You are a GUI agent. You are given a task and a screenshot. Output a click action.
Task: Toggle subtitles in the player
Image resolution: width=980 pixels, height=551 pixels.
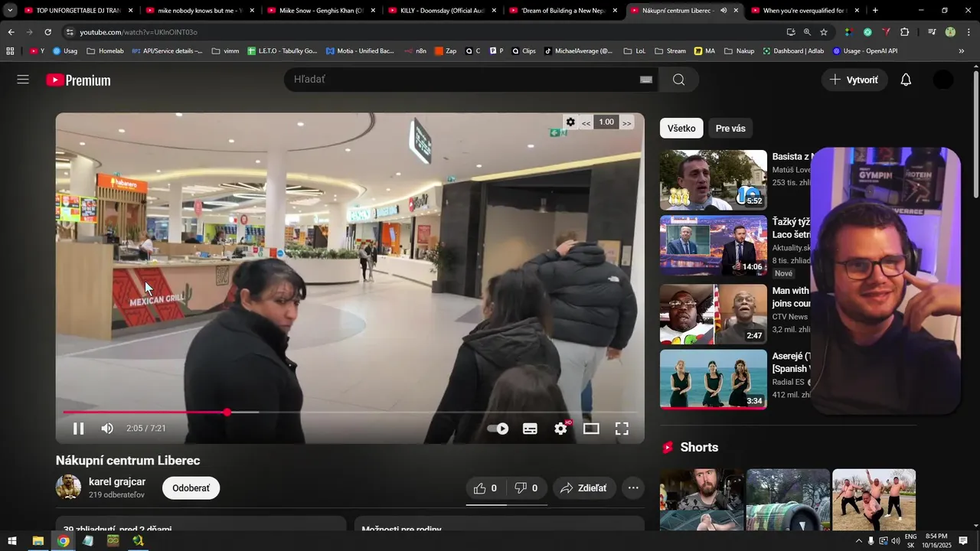[x=530, y=429]
